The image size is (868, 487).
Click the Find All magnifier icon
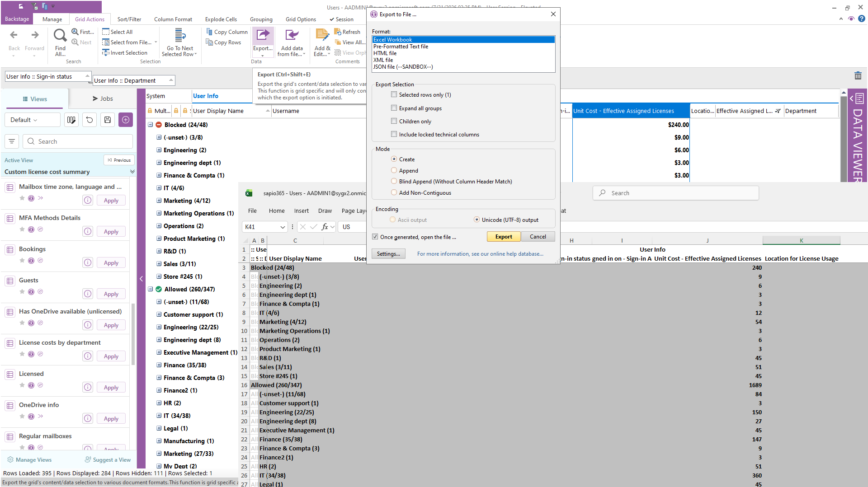click(60, 35)
